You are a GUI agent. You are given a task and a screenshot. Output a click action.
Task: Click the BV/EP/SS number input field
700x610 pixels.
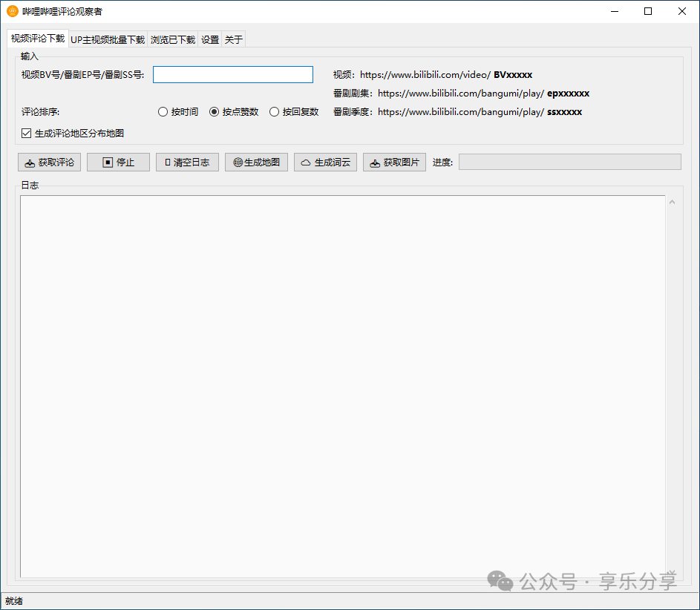pos(232,75)
